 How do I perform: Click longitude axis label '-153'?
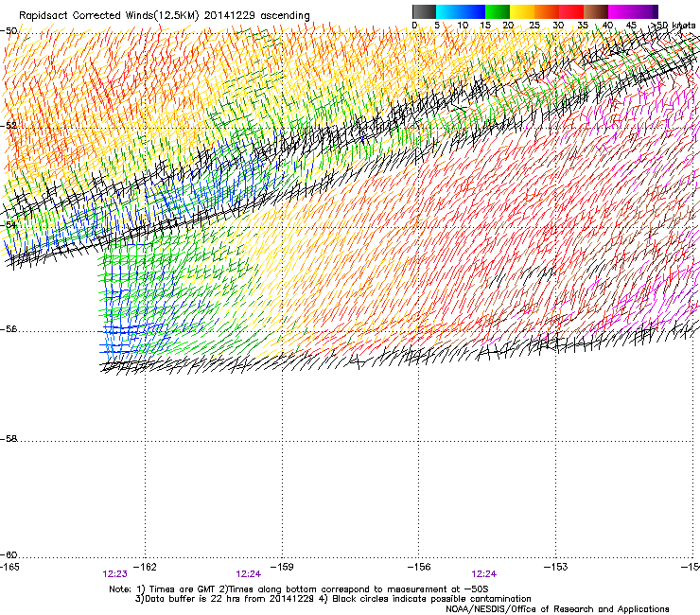pos(556,567)
